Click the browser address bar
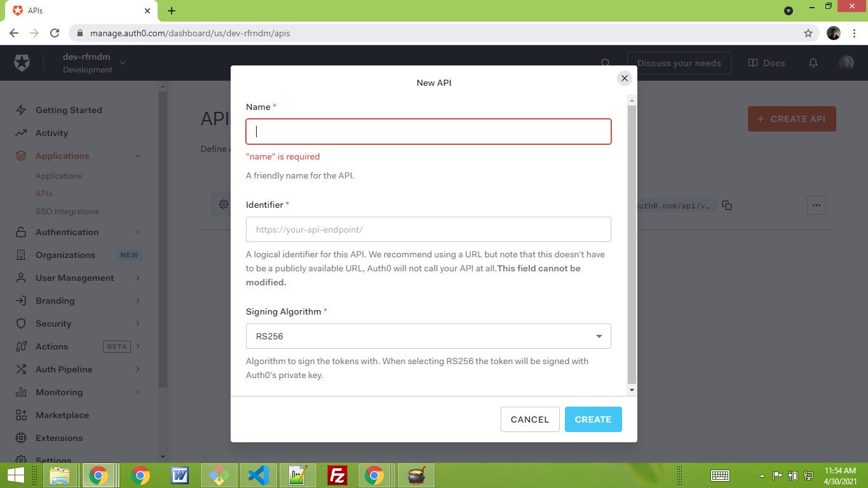The width and height of the screenshot is (868, 488). pos(445,33)
